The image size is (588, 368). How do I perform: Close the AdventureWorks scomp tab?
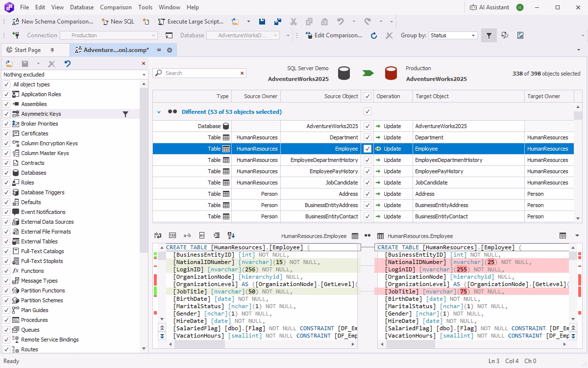point(170,50)
